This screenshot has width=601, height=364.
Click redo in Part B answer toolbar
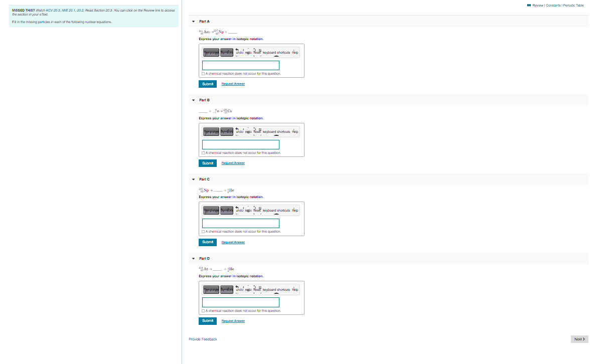pos(248,132)
